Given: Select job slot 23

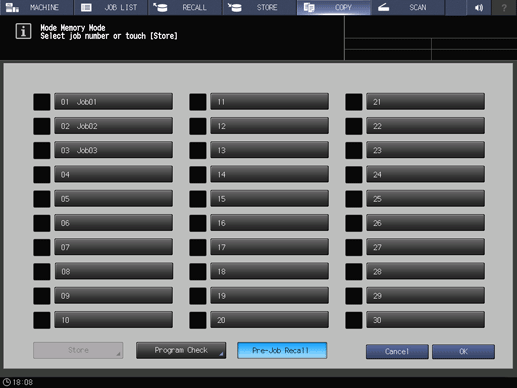Looking at the screenshot, I should click(x=425, y=150).
